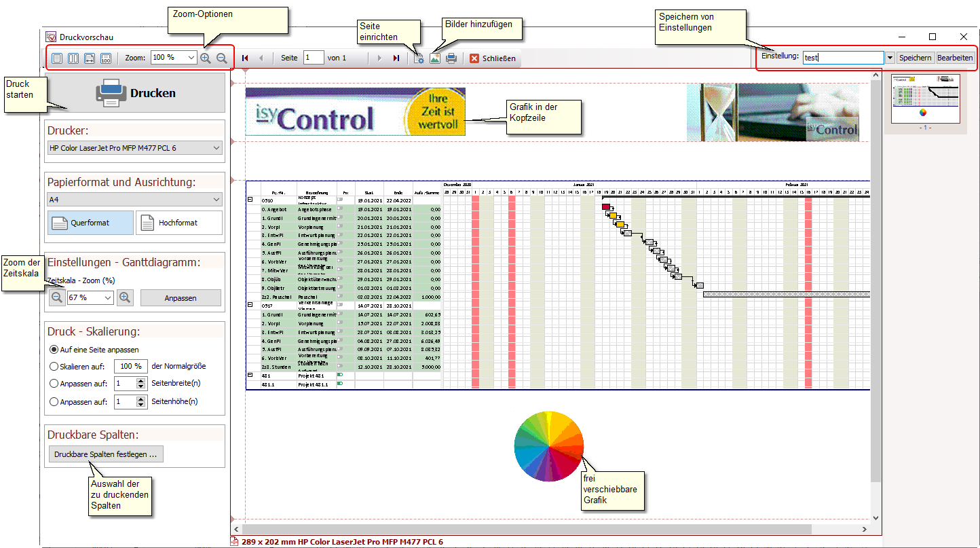Click the single page view icon
Viewport: 980px width, 548px height.
[x=57, y=58]
